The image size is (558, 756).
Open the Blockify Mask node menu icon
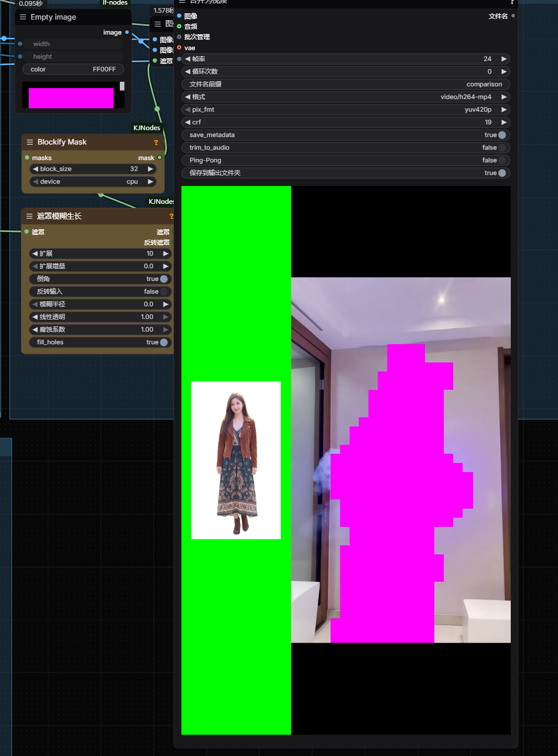point(30,142)
